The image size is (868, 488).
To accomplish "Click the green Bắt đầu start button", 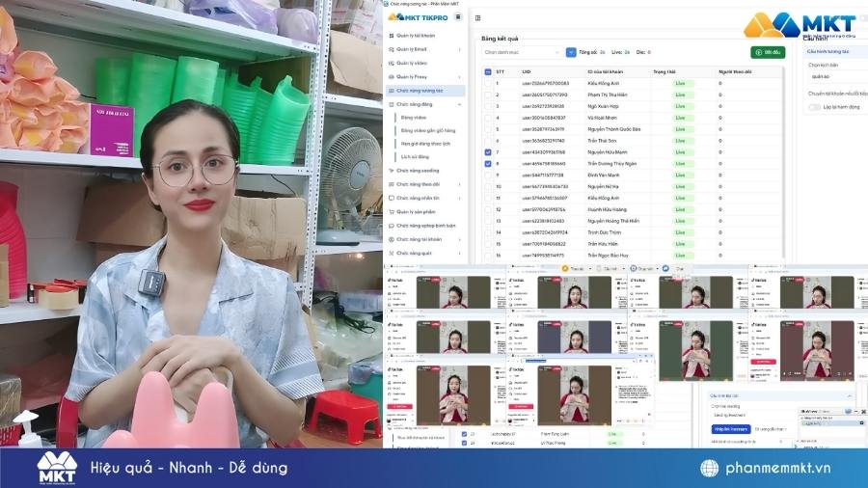I will point(768,52).
